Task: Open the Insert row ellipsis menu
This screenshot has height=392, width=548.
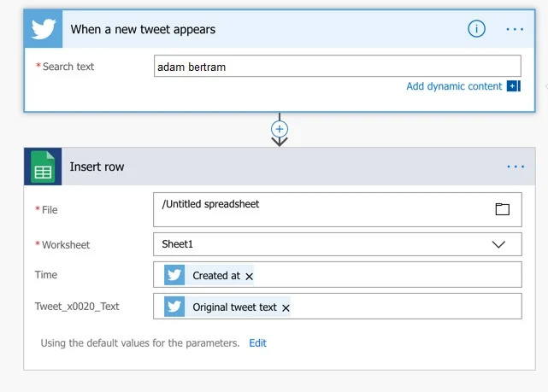Action: (x=516, y=167)
